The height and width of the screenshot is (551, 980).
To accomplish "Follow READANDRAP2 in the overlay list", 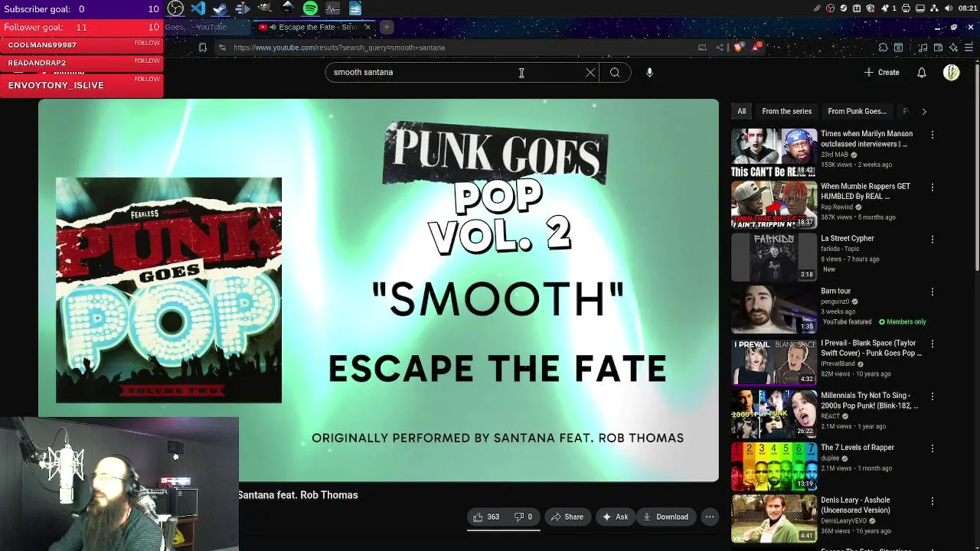I will tap(147, 60).
